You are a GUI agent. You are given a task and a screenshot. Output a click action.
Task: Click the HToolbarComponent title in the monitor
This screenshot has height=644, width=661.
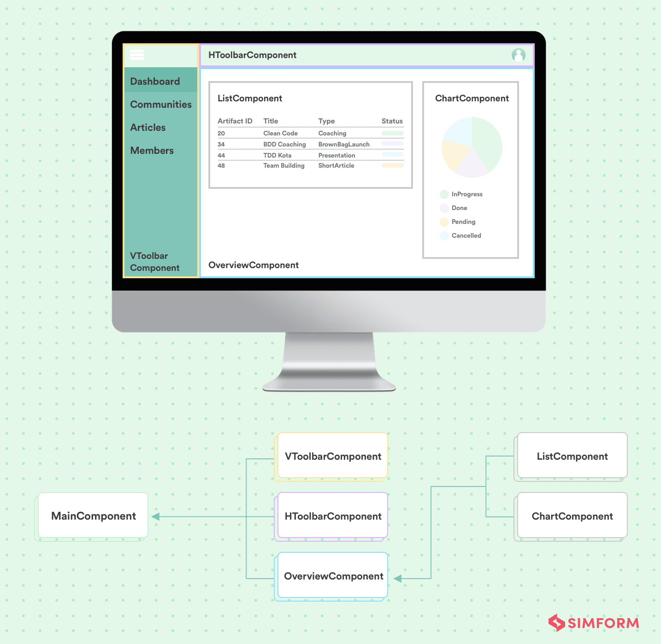252,55
